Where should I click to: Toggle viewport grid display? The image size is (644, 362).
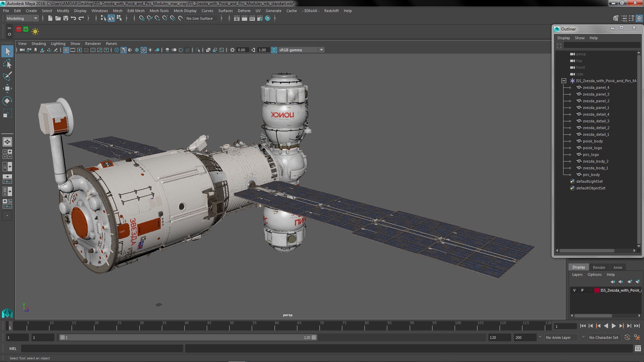(66, 50)
